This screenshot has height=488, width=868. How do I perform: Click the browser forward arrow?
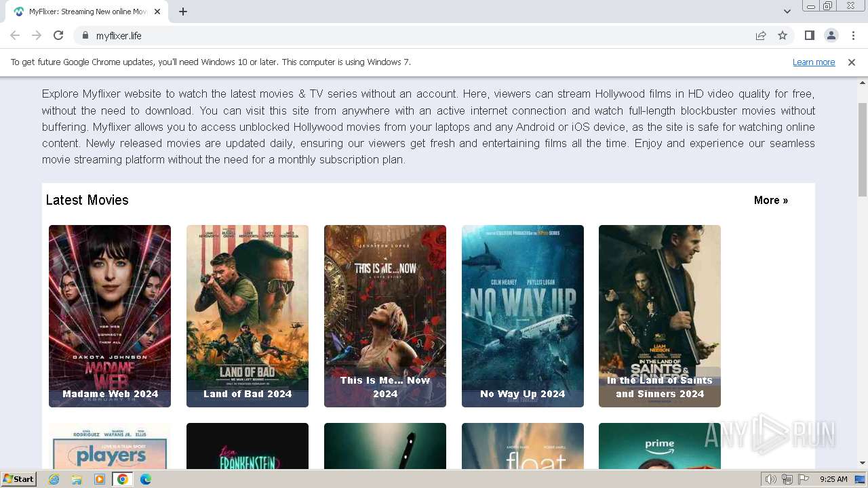pyautogui.click(x=37, y=35)
